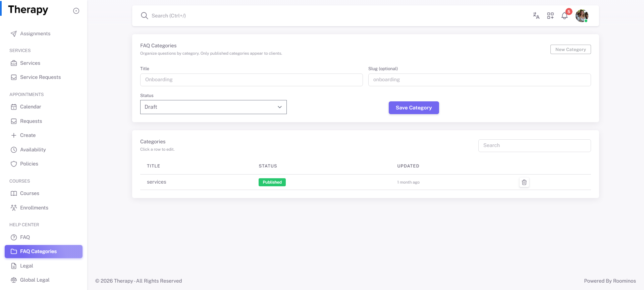Click the Published status badge
The width and height of the screenshot is (644, 290).
tap(272, 182)
